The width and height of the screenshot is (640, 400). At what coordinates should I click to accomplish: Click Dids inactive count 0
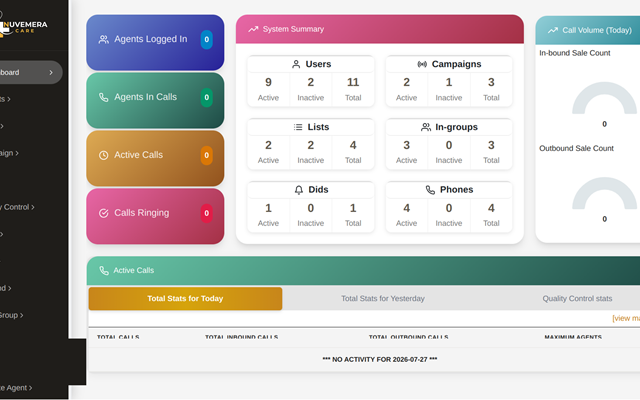pyautogui.click(x=311, y=209)
